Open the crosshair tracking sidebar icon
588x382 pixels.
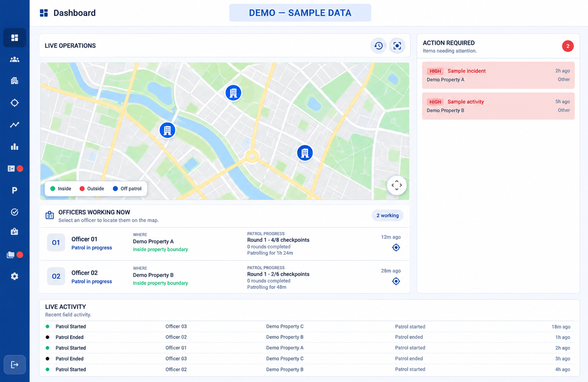pyautogui.click(x=15, y=103)
